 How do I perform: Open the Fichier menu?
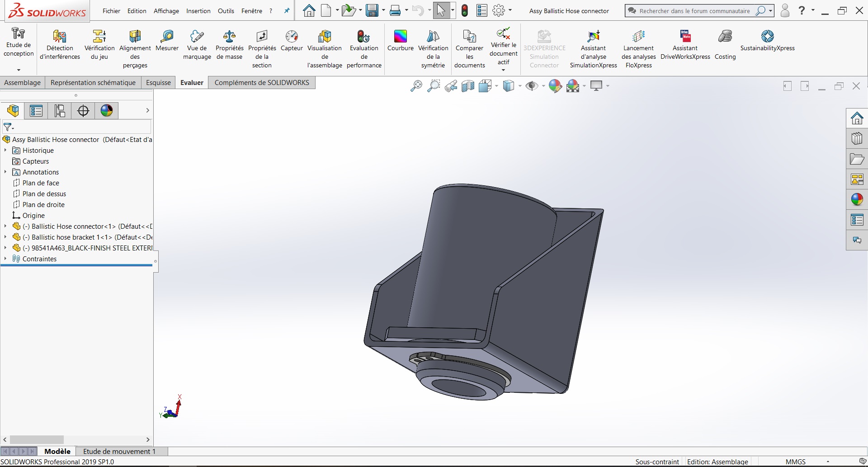tap(111, 11)
